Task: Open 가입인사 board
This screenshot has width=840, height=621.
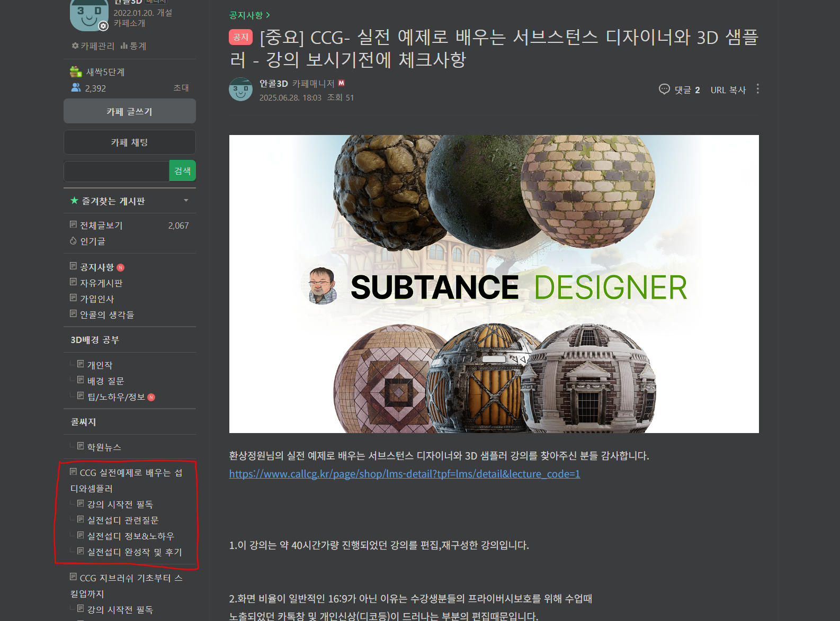Action: [x=97, y=299]
